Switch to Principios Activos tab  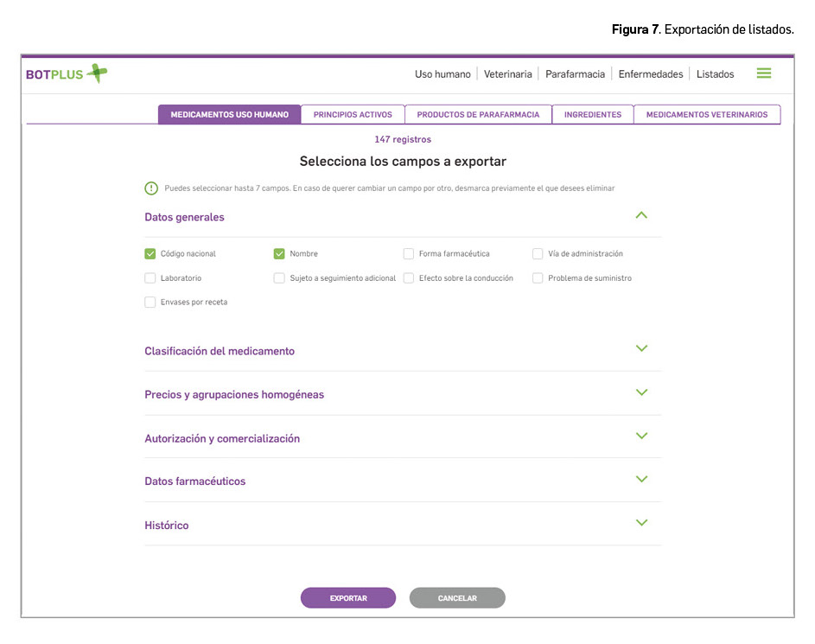pyautogui.click(x=353, y=115)
